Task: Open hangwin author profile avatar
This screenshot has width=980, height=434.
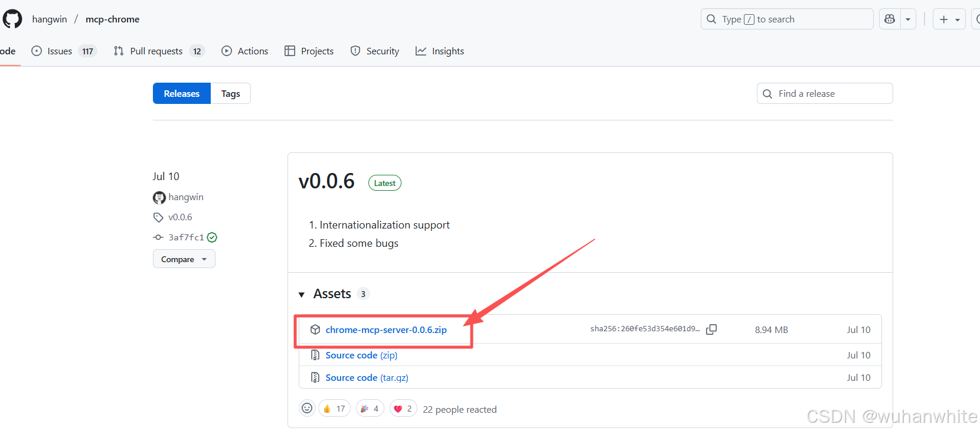Action: [x=159, y=197]
